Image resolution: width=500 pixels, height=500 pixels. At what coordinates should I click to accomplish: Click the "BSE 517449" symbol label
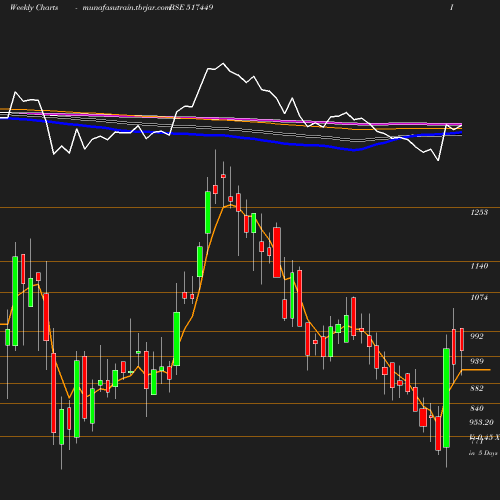(x=191, y=8)
